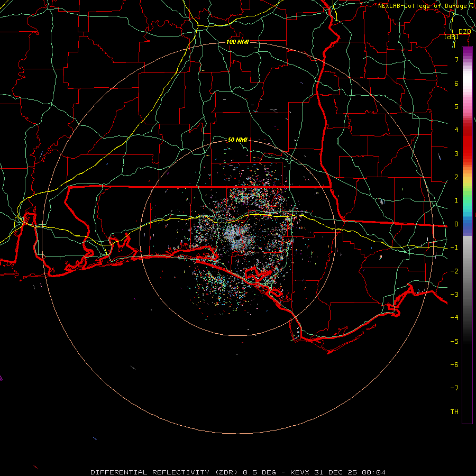Image resolution: width=476 pixels, height=476 pixels.
Task: Click the "-2" value on the scale
Action: pos(454,271)
